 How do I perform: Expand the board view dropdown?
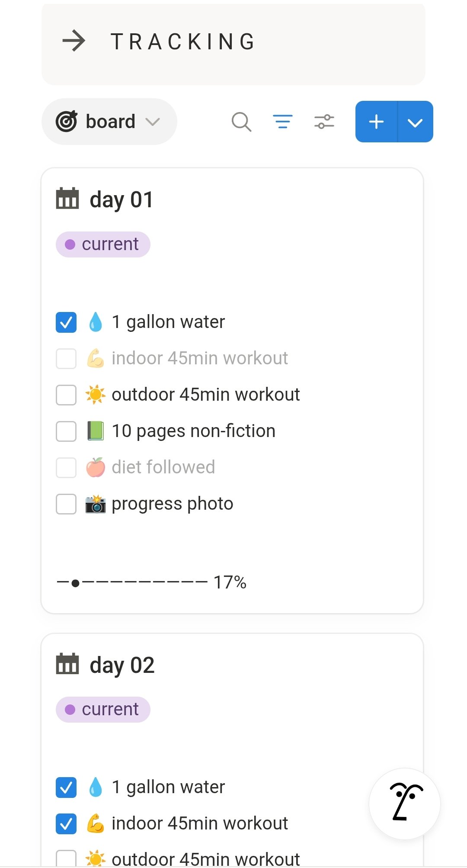click(109, 122)
